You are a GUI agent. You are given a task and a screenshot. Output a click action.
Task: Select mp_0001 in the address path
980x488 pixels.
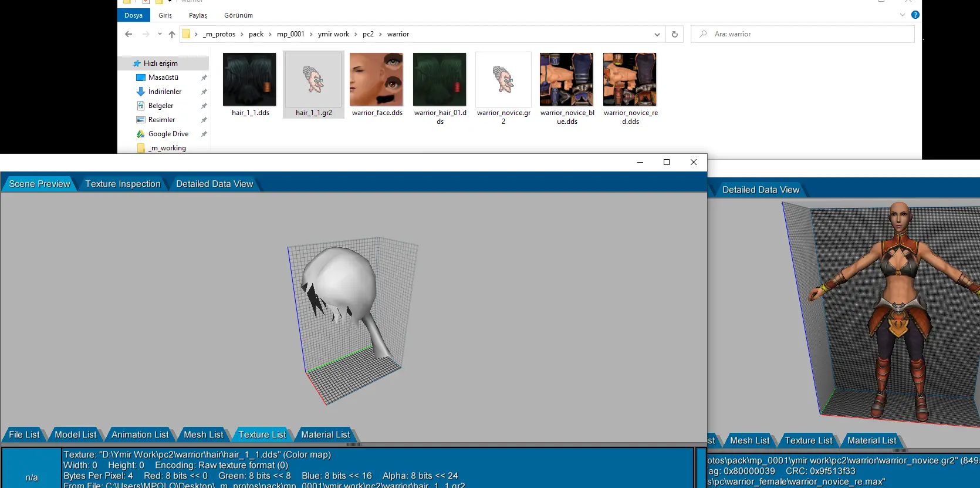(290, 34)
